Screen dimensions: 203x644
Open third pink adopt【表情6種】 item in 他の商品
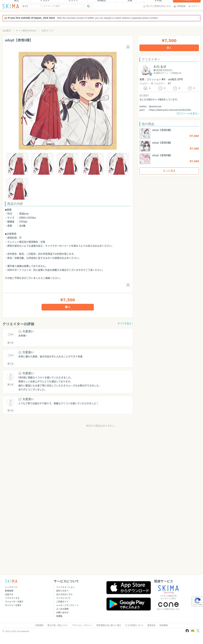click(x=169, y=159)
